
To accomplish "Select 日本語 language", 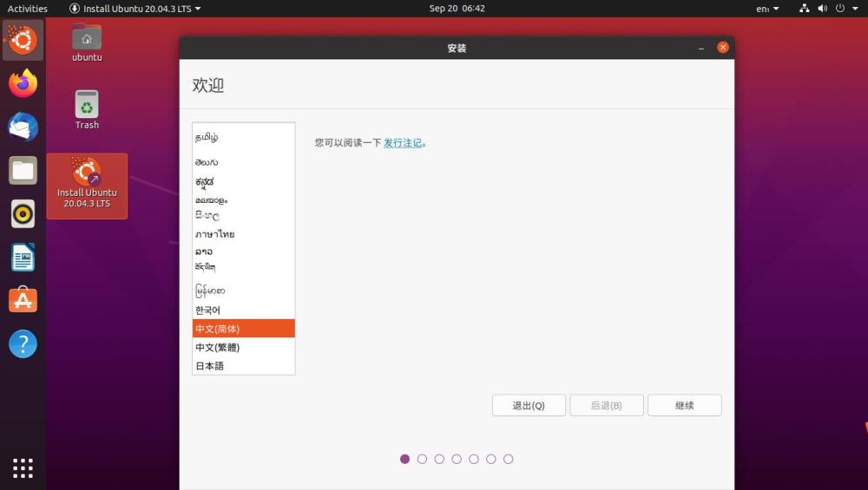I will pos(244,366).
